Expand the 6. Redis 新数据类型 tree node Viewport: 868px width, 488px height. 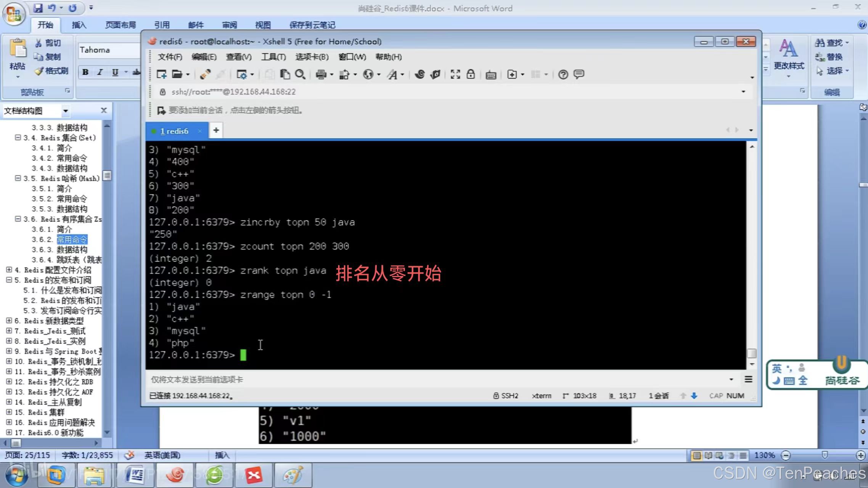pos(9,321)
